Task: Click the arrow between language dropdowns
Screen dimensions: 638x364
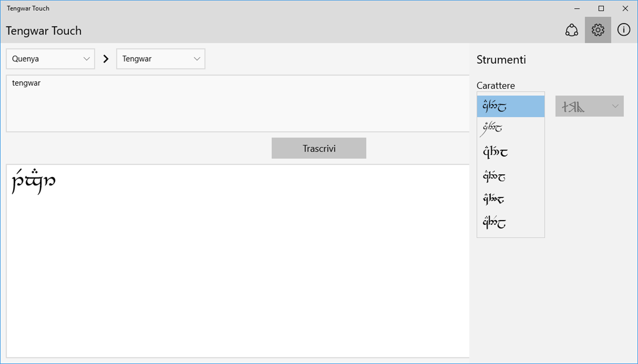Action: pos(106,59)
